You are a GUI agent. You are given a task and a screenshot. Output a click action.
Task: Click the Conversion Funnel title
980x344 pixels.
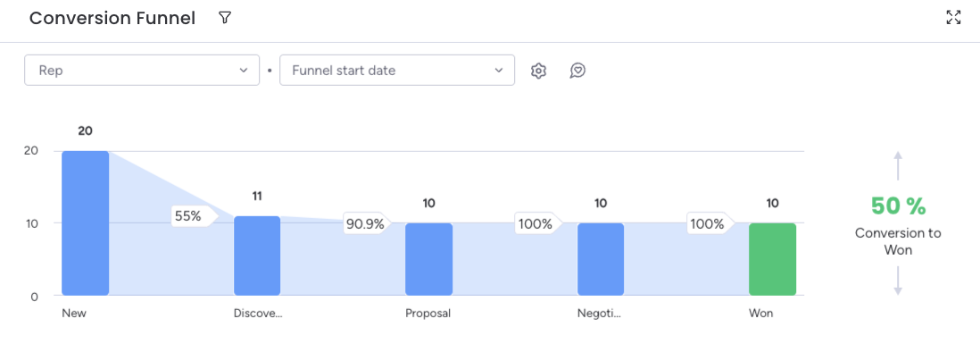[x=112, y=18]
